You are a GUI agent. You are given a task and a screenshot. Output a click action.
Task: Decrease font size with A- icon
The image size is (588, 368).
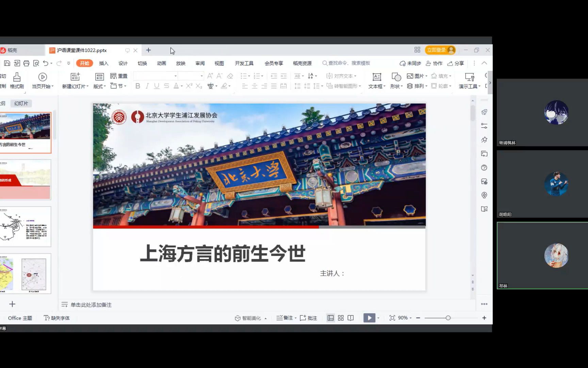[219, 76]
